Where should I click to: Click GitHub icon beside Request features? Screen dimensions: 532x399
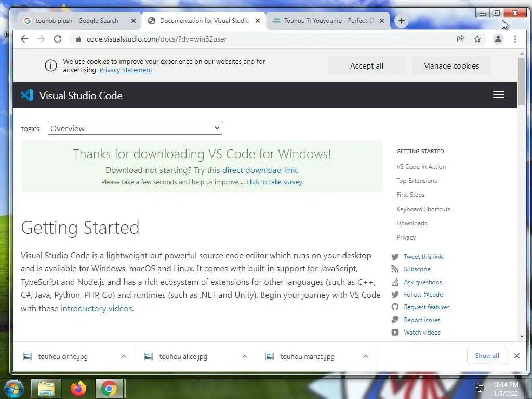click(395, 307)
